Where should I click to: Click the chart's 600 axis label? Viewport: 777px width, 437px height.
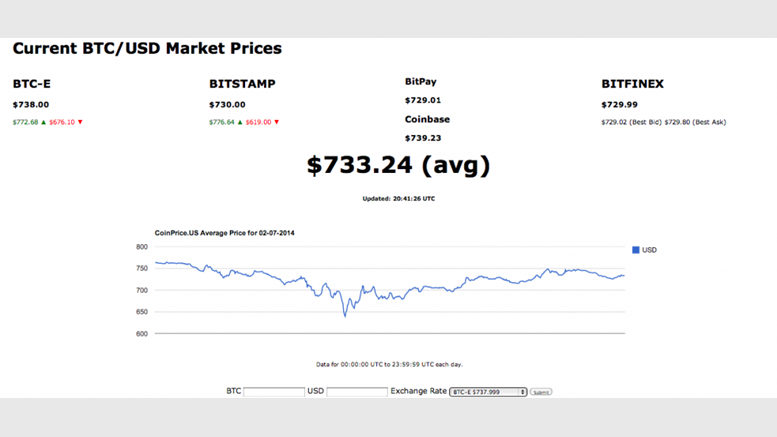(x=142, y=334)
